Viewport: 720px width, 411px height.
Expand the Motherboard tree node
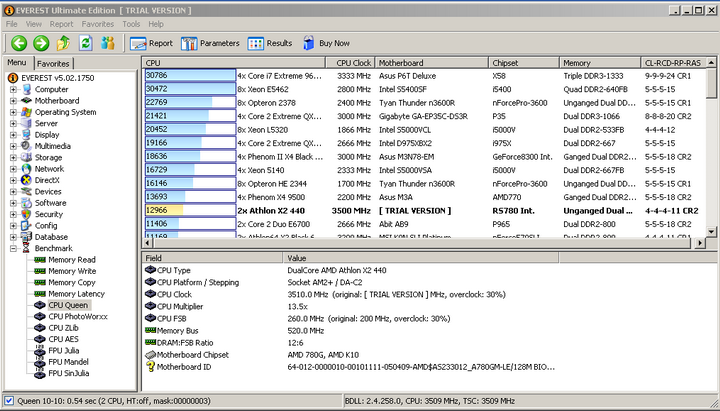(13, 101)
